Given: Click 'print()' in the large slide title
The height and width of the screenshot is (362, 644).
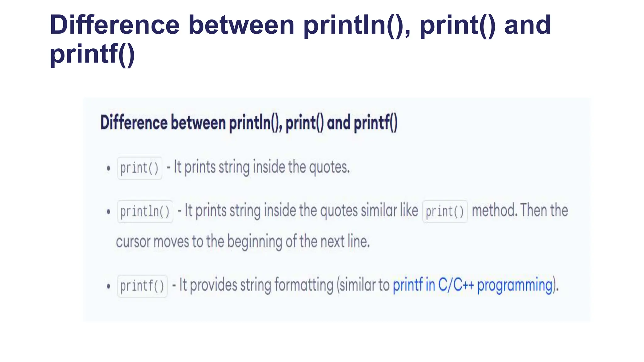Looking at the screenshot, I should (x=458, y=25).
